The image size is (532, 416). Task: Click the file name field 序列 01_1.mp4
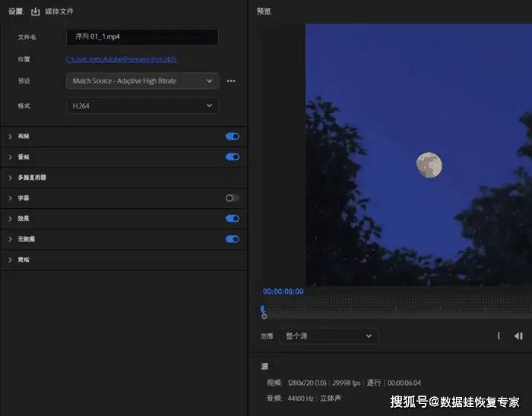[x=142, y=36]
